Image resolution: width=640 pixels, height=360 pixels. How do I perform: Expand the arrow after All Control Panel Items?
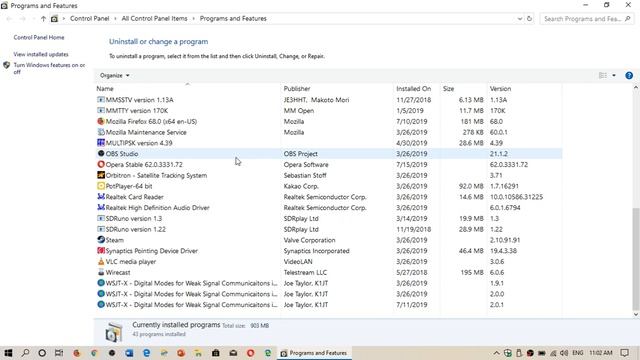pyautogui.click(x=193, y=19)
